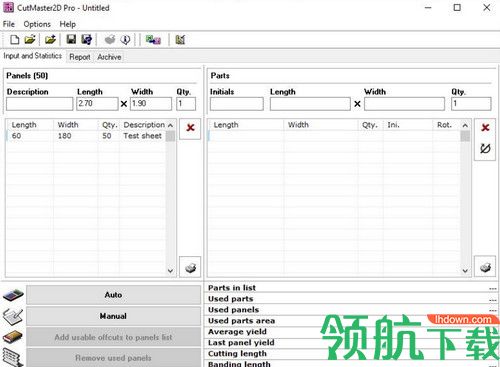This screenshot has height=367, width=500.
Task: Click the Auto optimization button
Action: tap(113, 295)
